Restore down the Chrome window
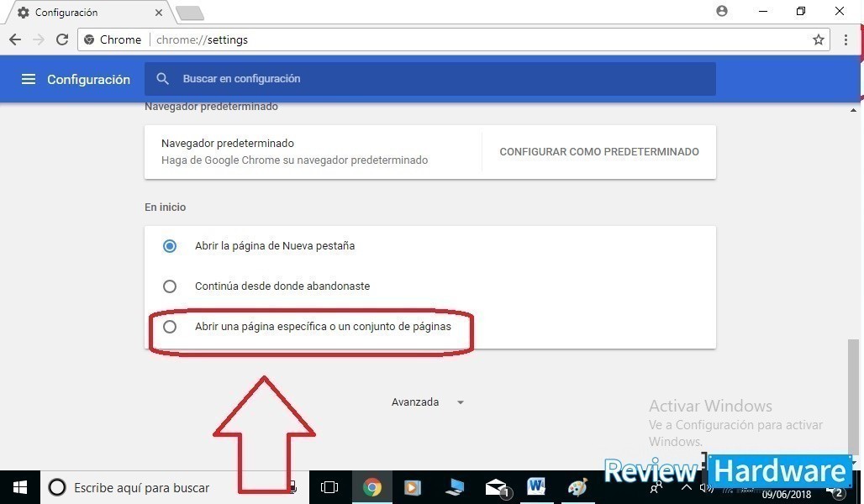Screen dimensions: 864x504 point(801,11)
